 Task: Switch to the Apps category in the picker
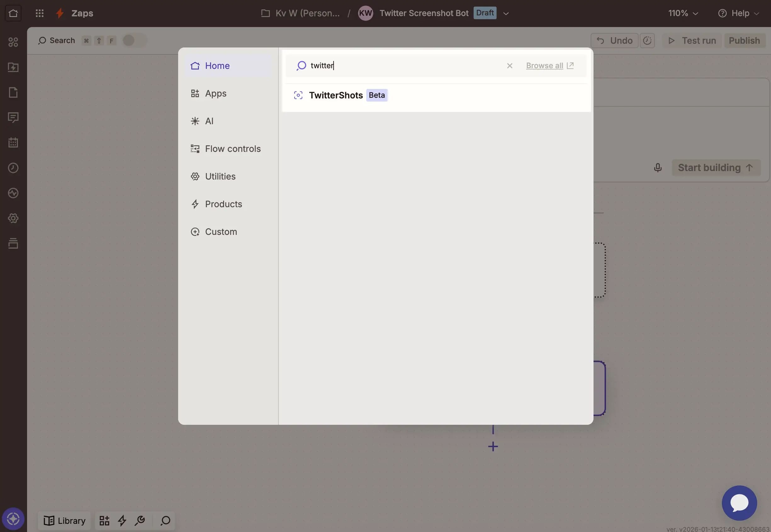(x=216, y=93)
